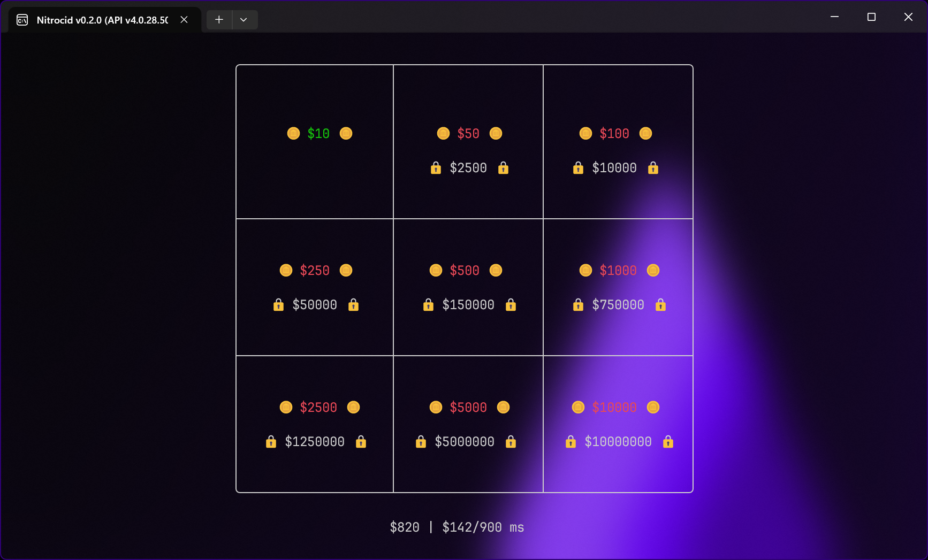Viewport: 928px width, 560px height.
Task: Open the new tab profile dropdown
Action: point(244,20)
